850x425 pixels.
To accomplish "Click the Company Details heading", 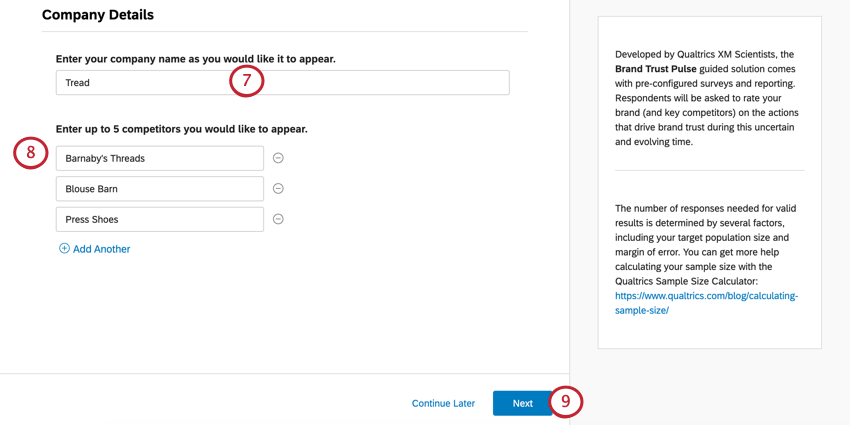I will pyautogui.click(x=98, y=15).
